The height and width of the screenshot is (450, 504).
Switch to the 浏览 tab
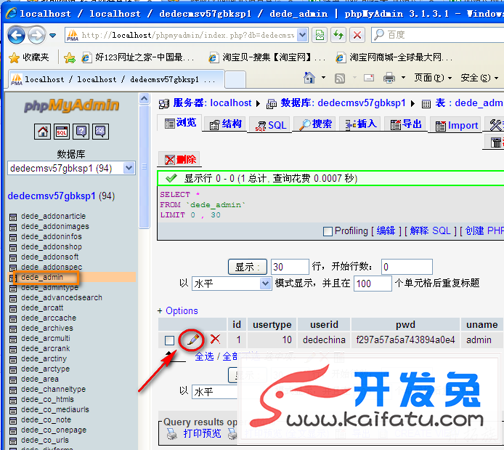click(x=180, y=123)
